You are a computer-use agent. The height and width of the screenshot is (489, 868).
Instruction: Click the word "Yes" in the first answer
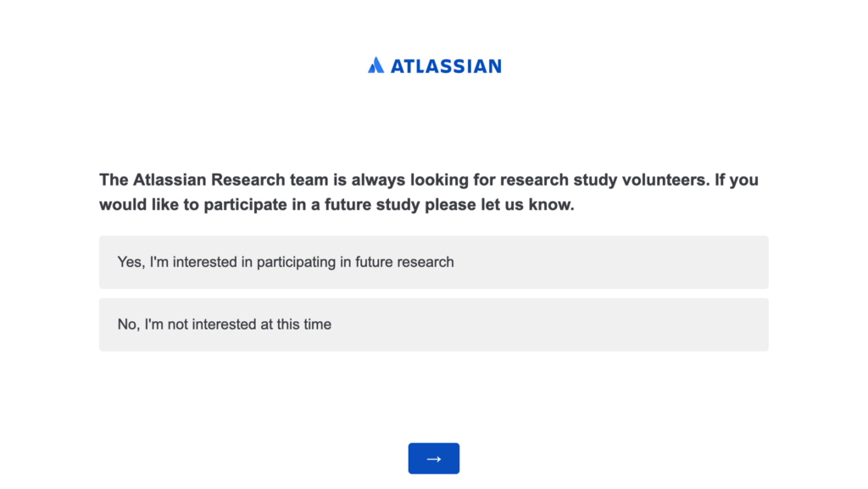pos(130,262)
